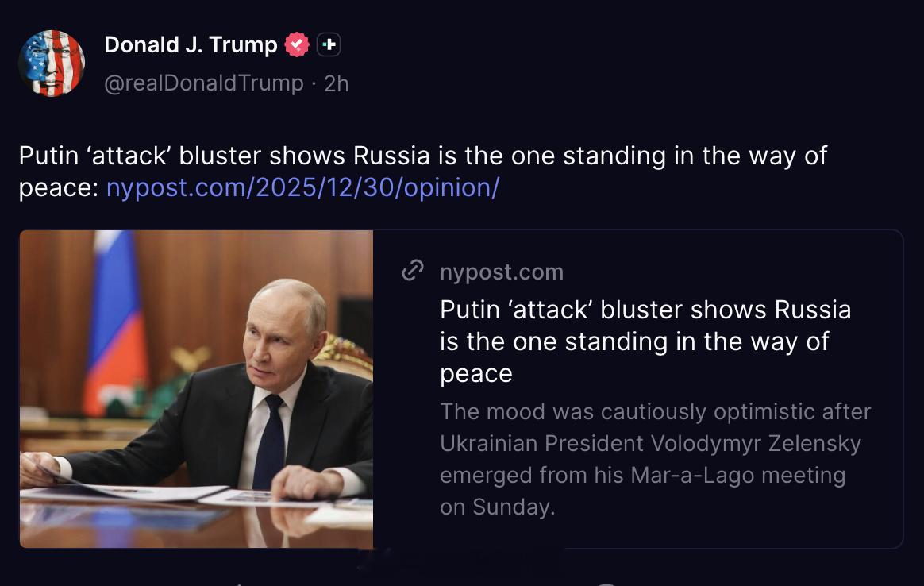The image size is (924, 586).
Task: Click "Mar-a-Lago meeting" in the card summary
Action: click(x=737, y=475)
